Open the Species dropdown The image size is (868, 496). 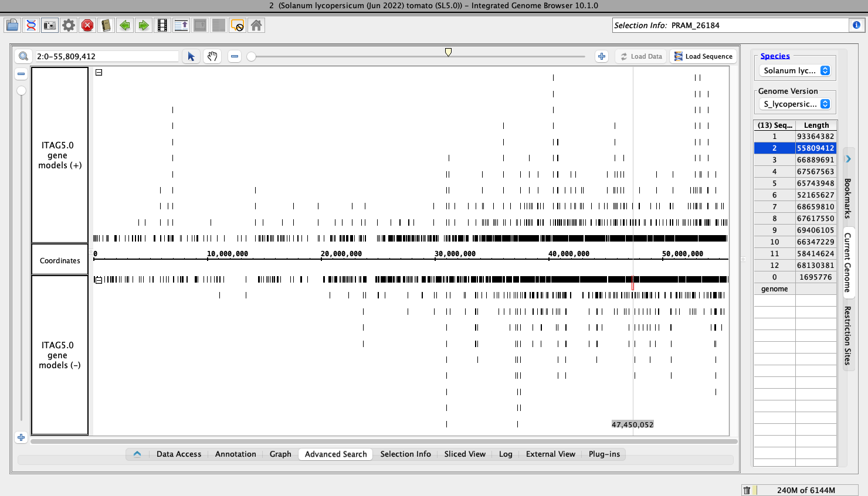tap(796, 70)
